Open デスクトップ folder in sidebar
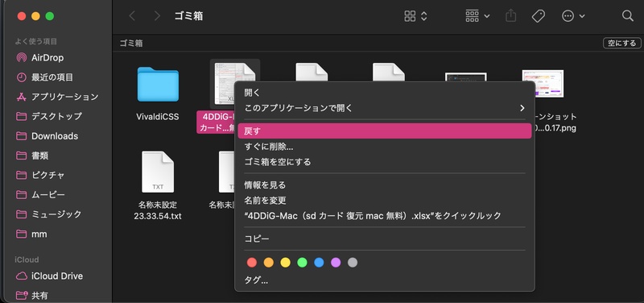Screen dimensions: 644x303 click(x=49, y=116)
